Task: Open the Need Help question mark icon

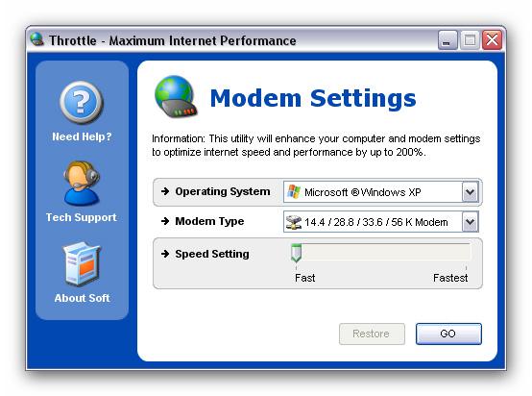Action: 82,103
